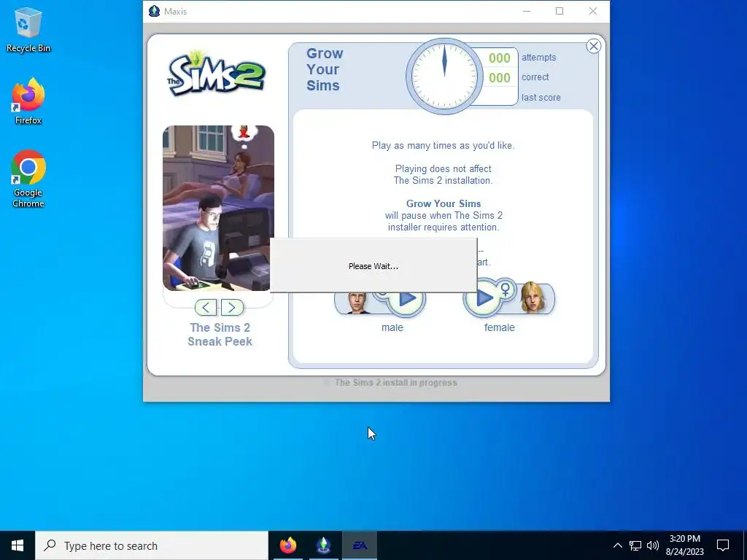Show previous Sneak Peek image
Viewport: 747px width, 560px height.
coord(206,308)
